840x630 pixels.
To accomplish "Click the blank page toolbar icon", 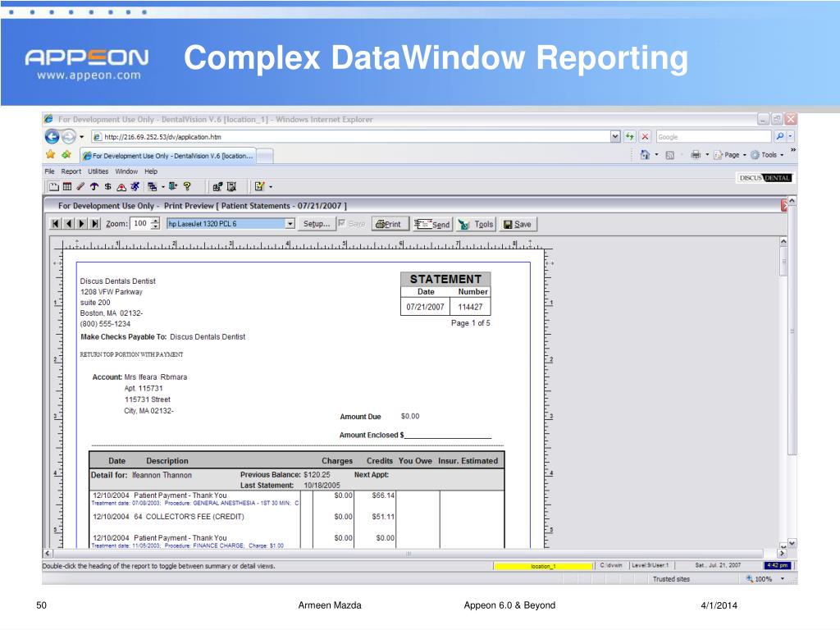I will [54, 186].
